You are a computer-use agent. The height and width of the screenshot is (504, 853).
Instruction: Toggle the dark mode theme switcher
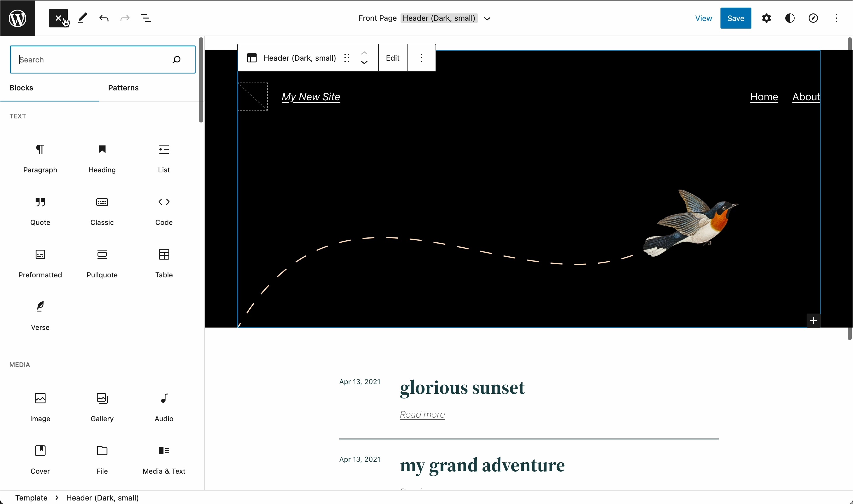791,18
